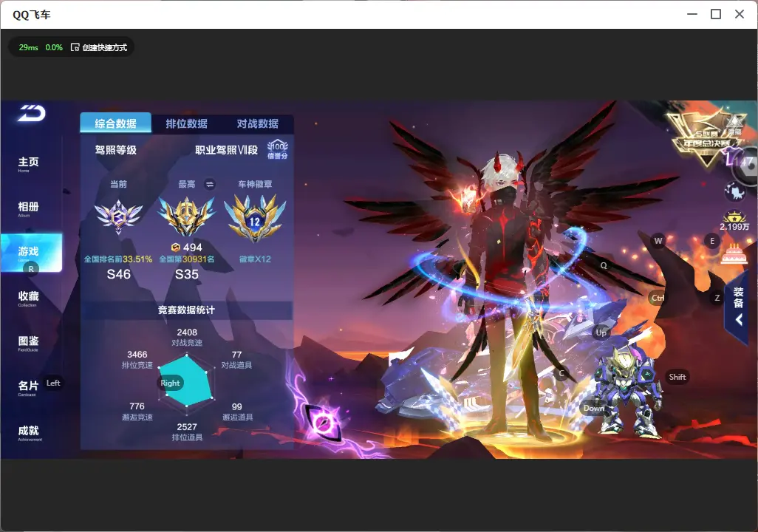Maximize the QQ飞车 window
The image size is (758, 532).
click(x=715, y=15)
